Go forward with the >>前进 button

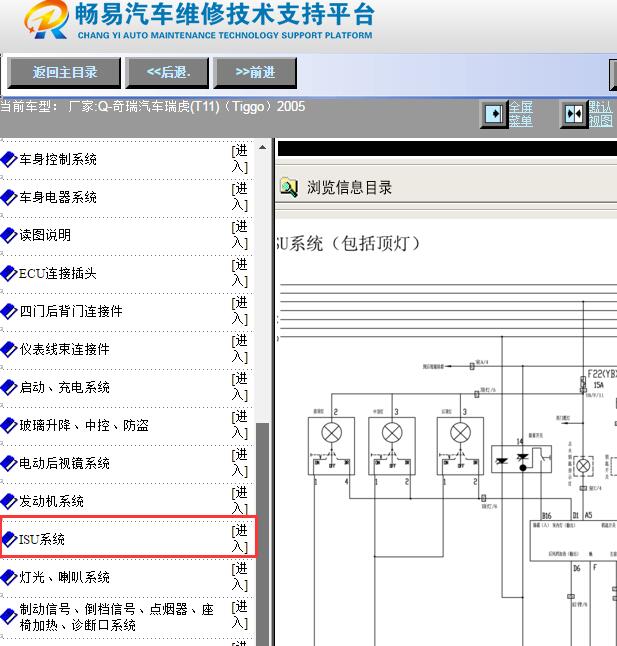pyautogui.click(x=255, y=73)
